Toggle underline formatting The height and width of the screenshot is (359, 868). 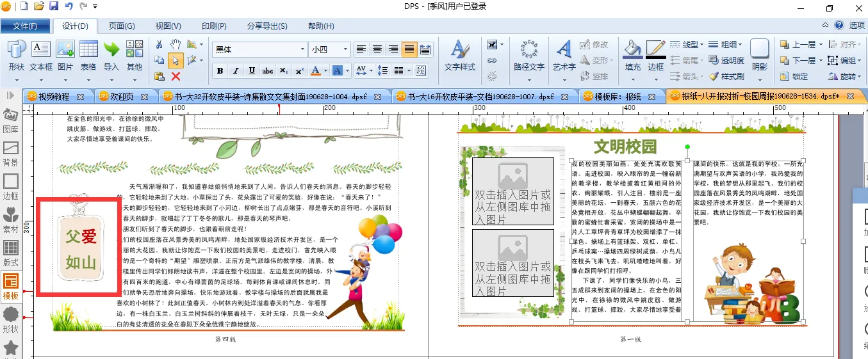252,70
